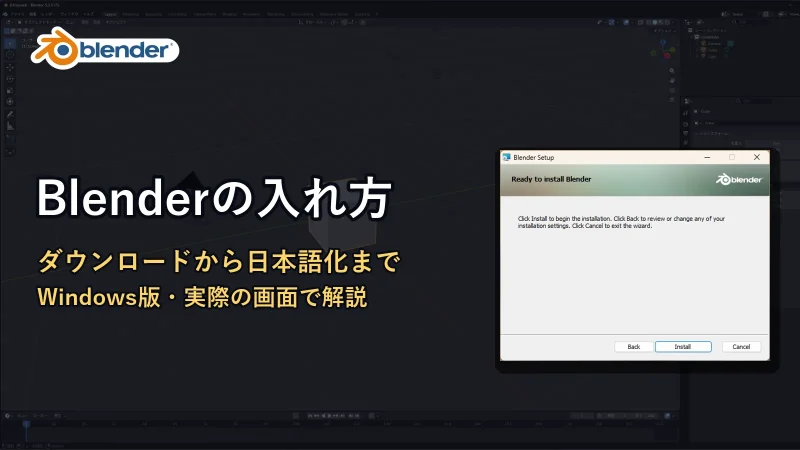Viewport: 800px width, 450px height.
Task: Select Camera in the outliner
Action: pyautogui.click(x=714, y=43)
